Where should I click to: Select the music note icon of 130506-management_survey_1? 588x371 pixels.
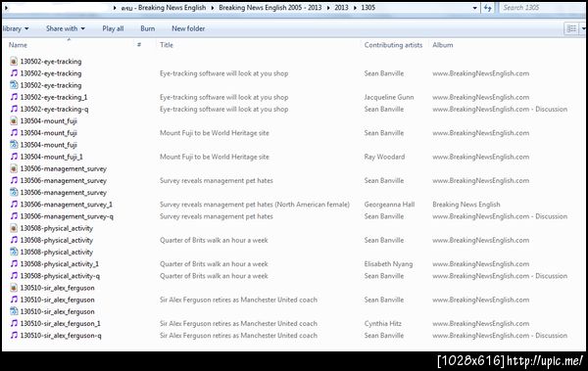coord(14,205)
